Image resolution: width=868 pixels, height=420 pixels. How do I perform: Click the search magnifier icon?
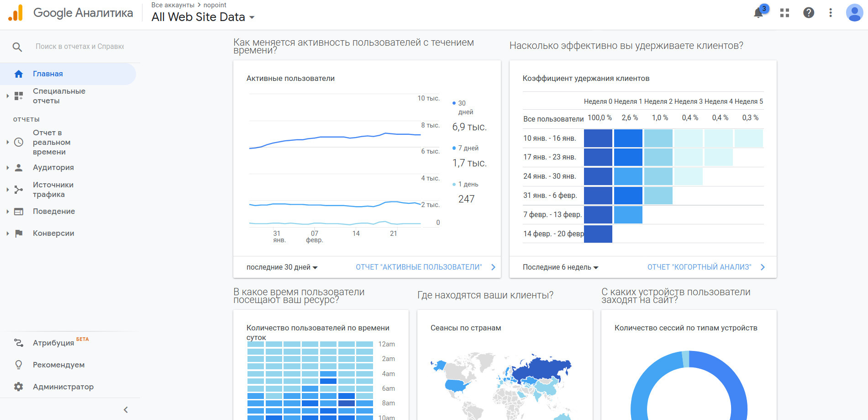point(17,47)
